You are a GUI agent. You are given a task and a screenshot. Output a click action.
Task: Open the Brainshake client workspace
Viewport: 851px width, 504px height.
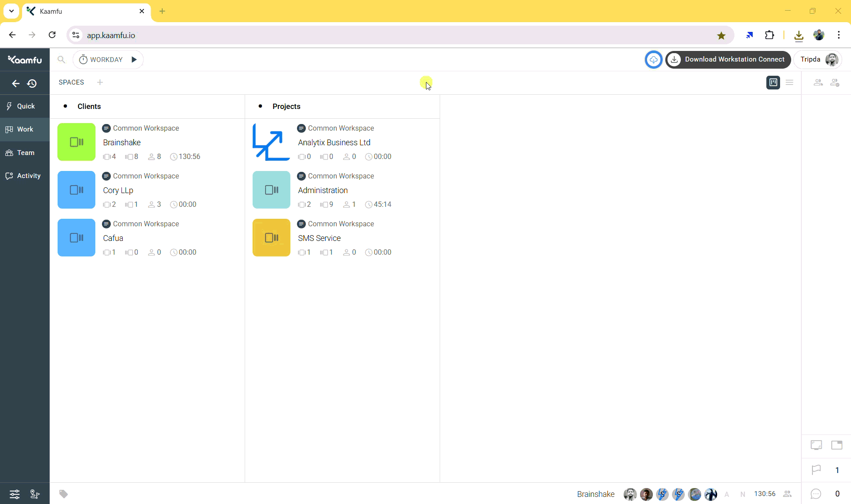(x=122, y=143)
